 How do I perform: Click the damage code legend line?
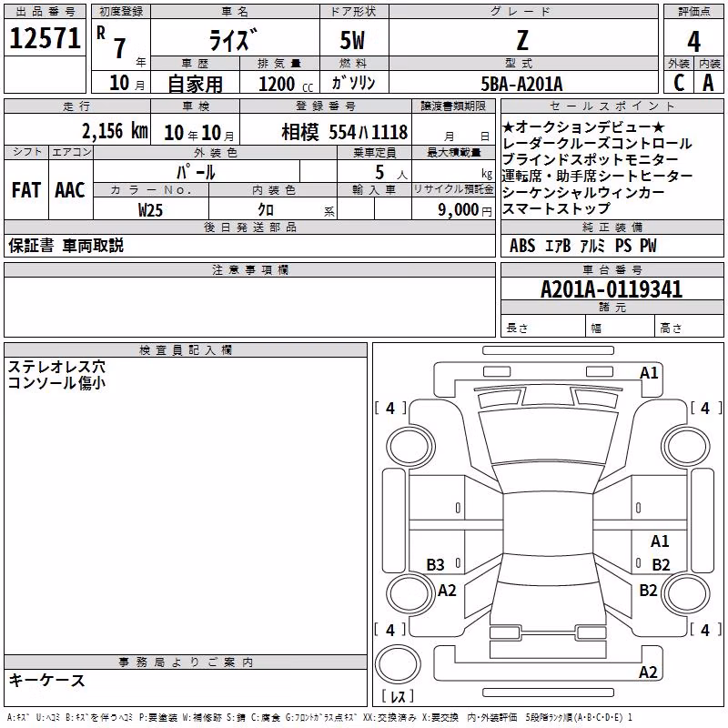coord(319,717)
